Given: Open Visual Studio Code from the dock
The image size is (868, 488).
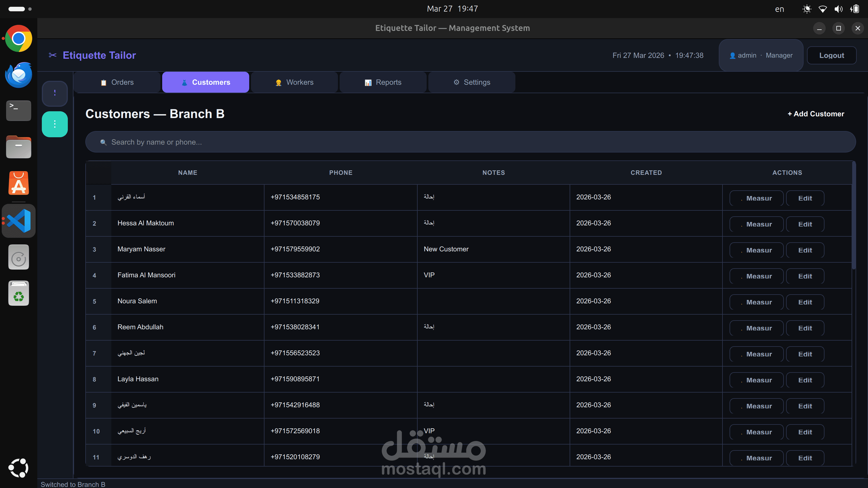Looking at the screenshot, I should click(19, 221).
